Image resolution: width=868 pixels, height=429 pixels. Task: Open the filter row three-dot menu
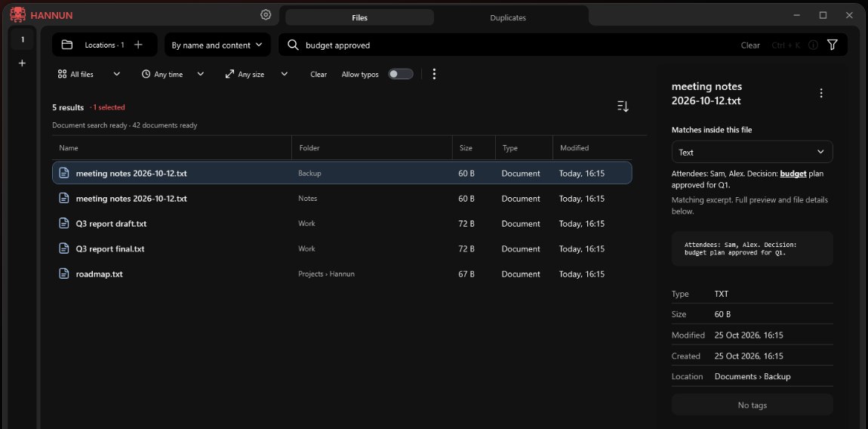[x=434, y=74]
